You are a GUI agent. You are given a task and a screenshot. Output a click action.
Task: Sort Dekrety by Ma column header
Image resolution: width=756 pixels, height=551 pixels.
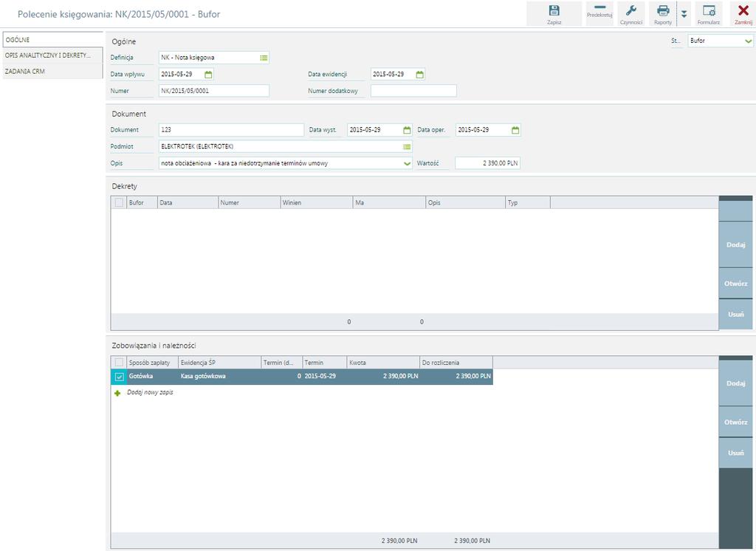click(x=389, y=202)
